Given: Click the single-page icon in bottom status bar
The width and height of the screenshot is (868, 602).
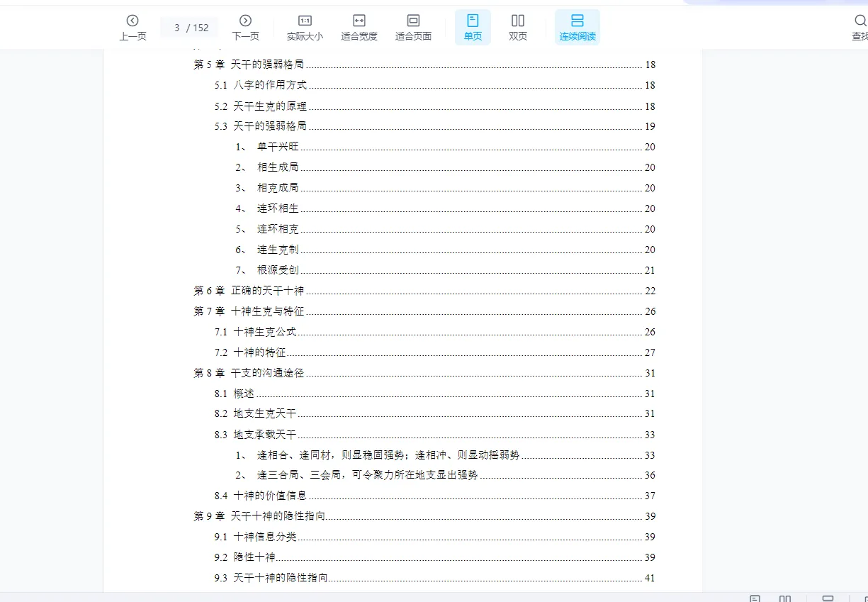Looking at the screenshot, I should [x=755, y=598].
